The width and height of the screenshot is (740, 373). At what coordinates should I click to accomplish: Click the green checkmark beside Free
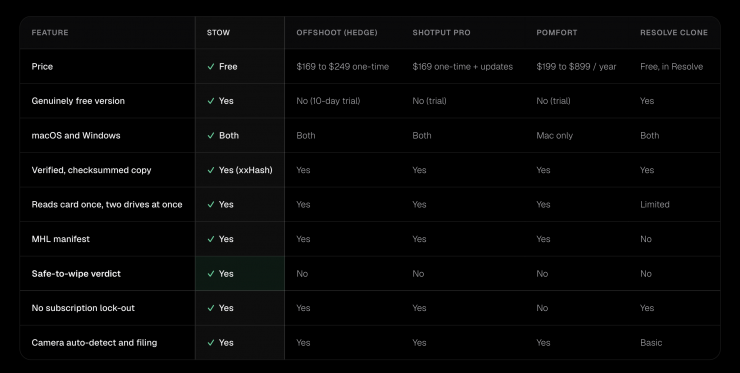point(211,67)
